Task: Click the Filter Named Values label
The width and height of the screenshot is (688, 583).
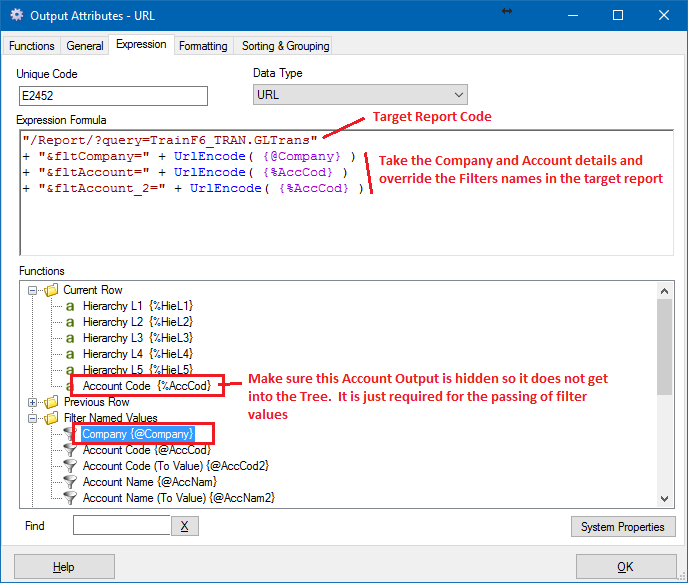Action: pos(111,418)
